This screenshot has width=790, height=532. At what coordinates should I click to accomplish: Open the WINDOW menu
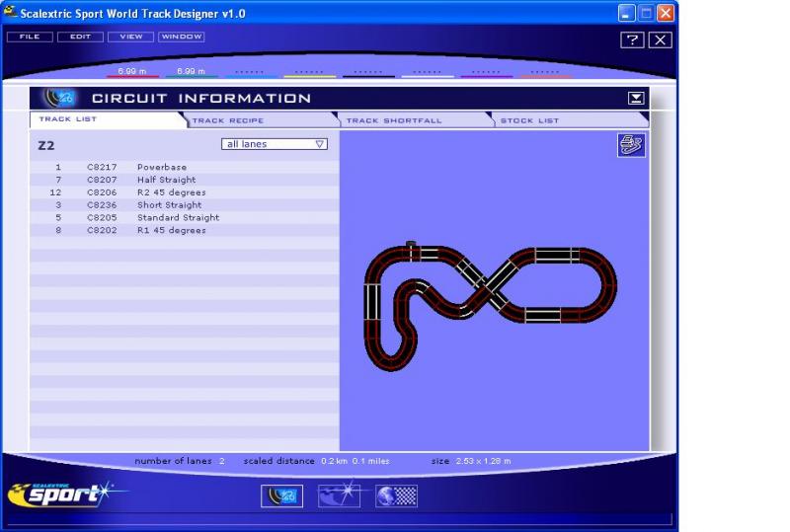point(181,38)
